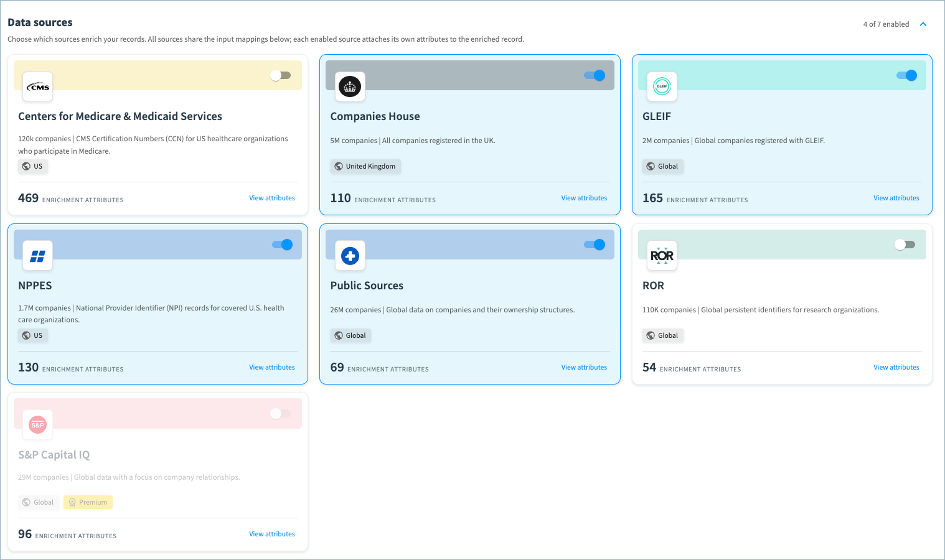Click the NPPES blue grid logo
The height and width of the screenshot is (560, 945).
[37, 256]
